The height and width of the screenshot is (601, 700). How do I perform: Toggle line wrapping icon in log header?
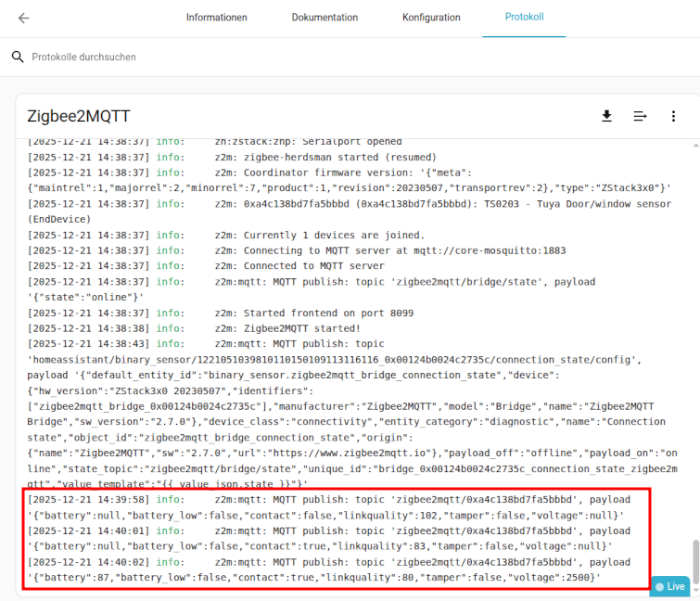click(x=640, y=116)
